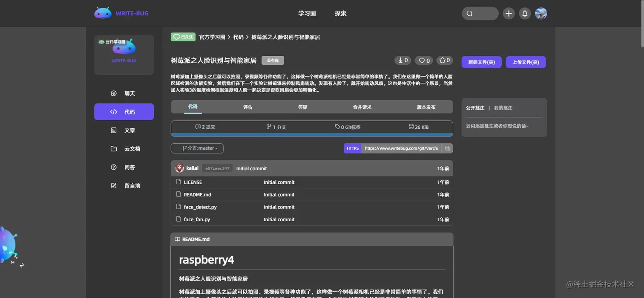Open the user avatar menu
Image resolution: width=644 pixels, height=298 pixels.
pos(541,13)
